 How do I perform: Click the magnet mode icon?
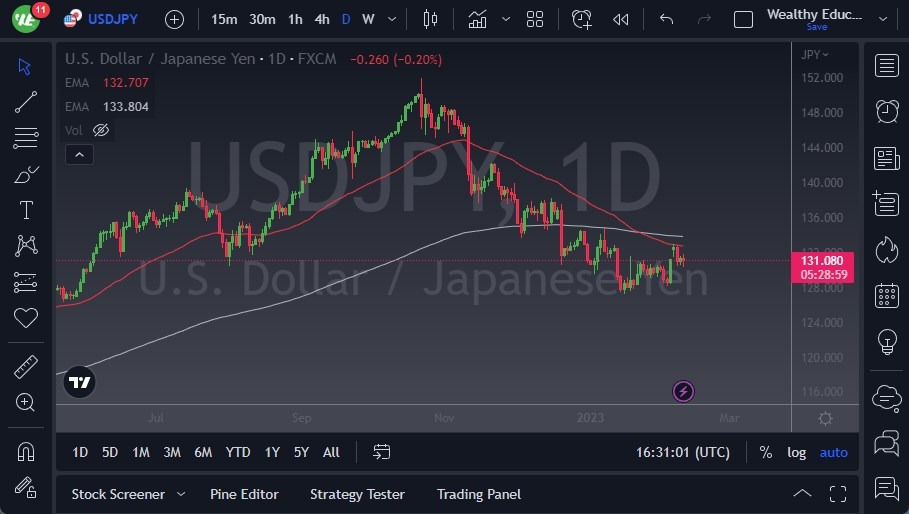point(26,452)
